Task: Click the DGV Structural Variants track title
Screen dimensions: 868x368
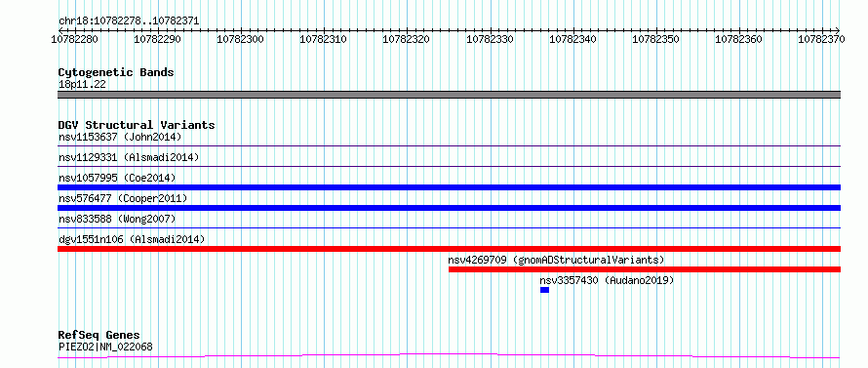Action: tap(137, 125)
